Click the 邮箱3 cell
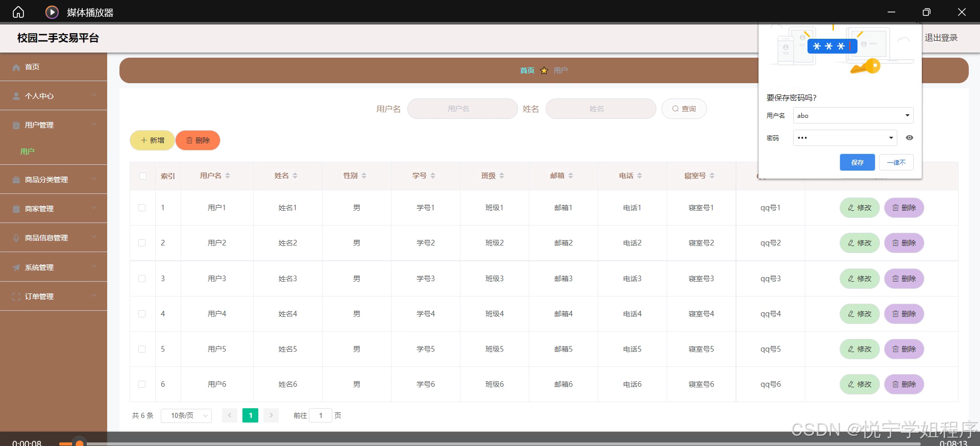Image resolution: width=980 pixels, height=446 pixels. (563, 279)
